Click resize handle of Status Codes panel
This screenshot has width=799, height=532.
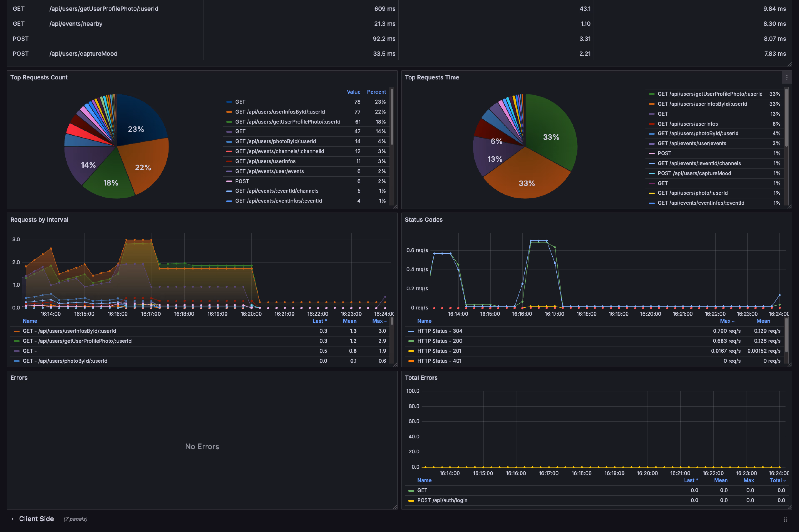click(789, 365)
